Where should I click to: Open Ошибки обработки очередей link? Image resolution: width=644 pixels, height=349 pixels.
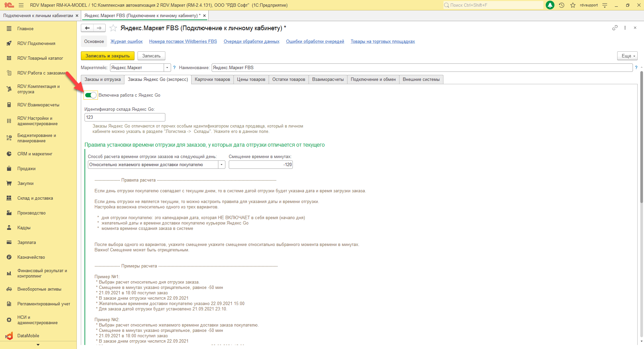click(315, 42)
